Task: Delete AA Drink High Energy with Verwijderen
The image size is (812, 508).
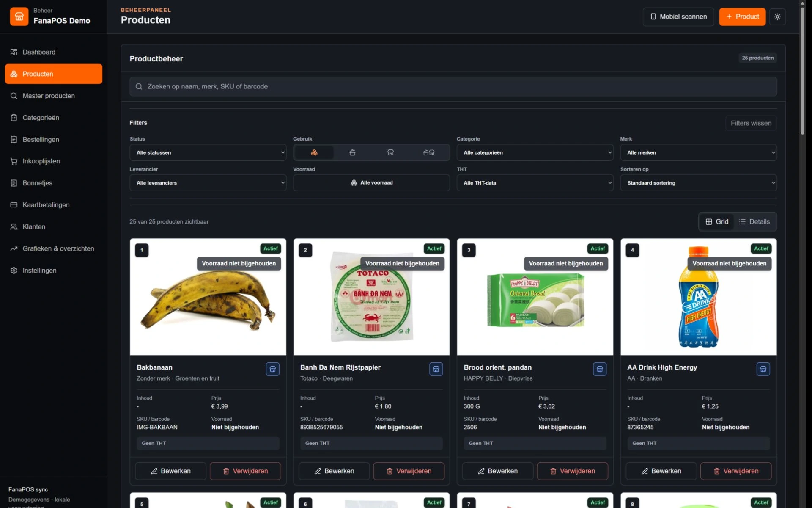Action: (x=736, y=471)
